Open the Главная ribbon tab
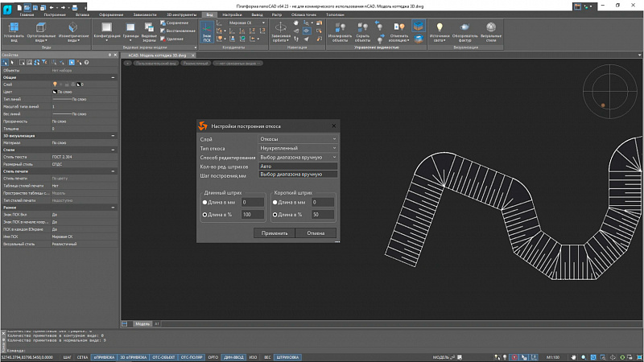 click(27, 14)
